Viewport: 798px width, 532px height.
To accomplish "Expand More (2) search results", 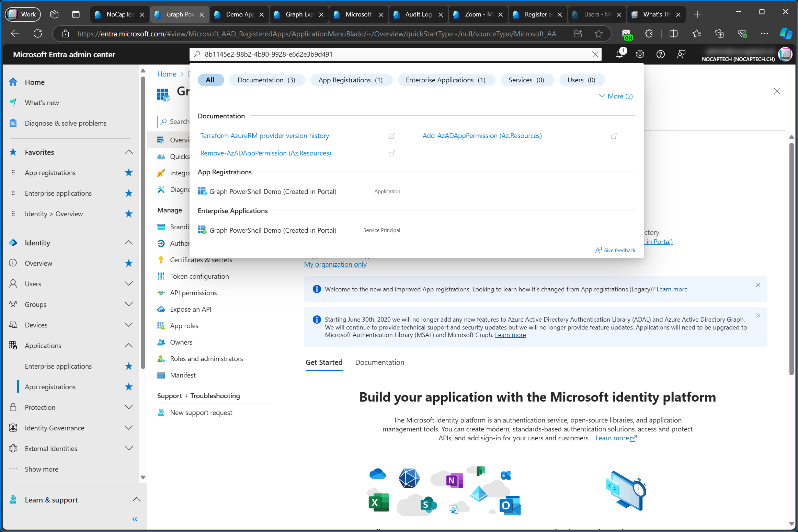I will click(x=616, y=96).
